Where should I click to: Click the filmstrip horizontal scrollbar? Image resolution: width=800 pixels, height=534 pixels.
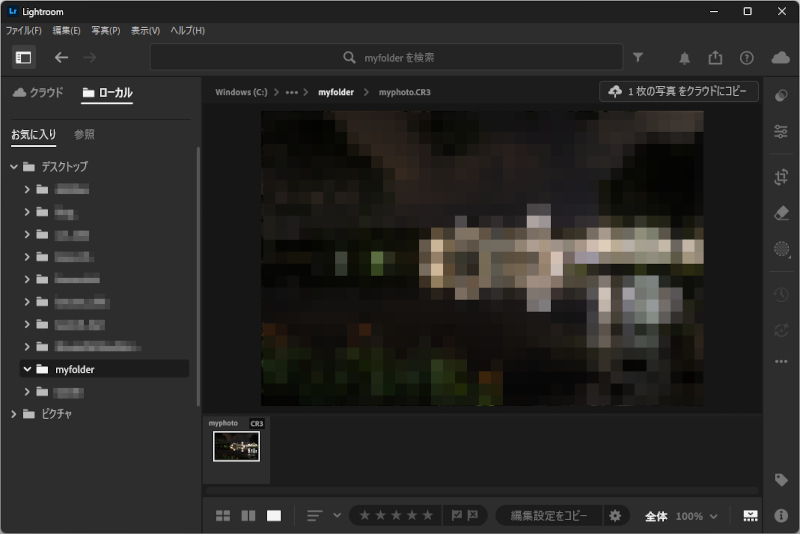tap(482, 491)
